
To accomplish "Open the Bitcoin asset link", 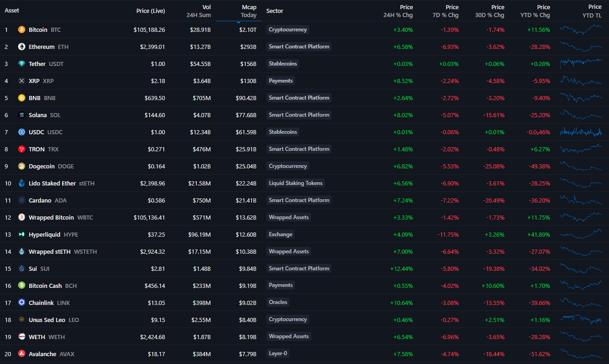I will click(x=38, y=30).
